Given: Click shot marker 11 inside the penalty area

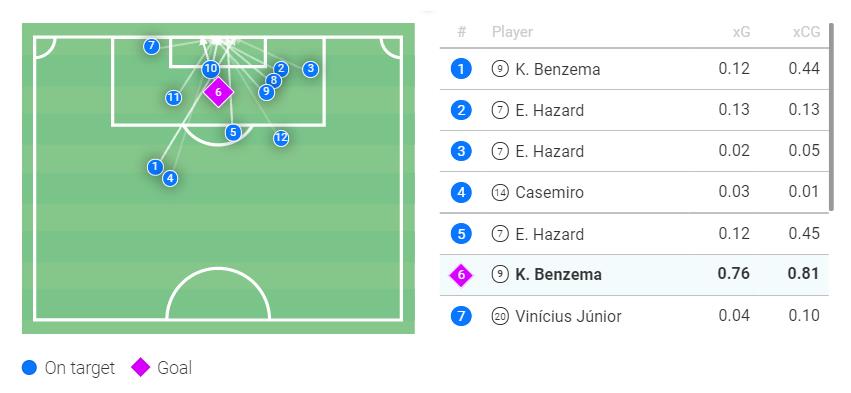Looking at the screenshot, I should pos(173,98).
